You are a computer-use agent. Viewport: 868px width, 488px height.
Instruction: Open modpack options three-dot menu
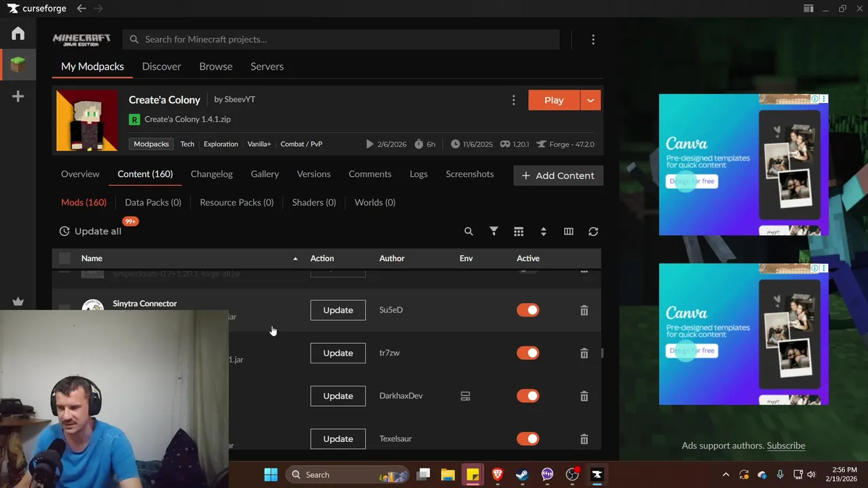(513, 100)
